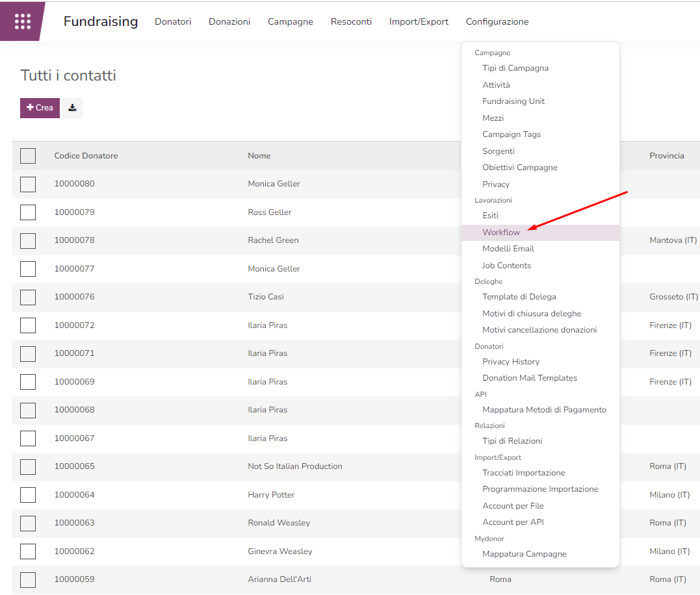Open the Ronald Weasley contact record
The image size is (700, 595).
pyautogui.click(x=278, y=523)
